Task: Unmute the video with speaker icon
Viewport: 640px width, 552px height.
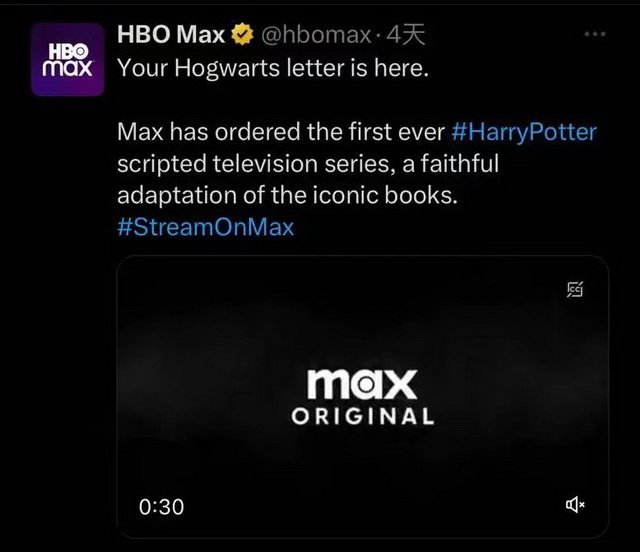Action: click(x=575, y=505)
